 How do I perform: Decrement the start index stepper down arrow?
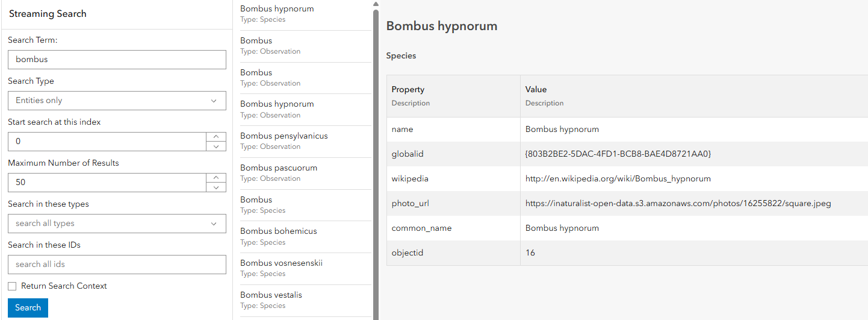click(216, 146)
